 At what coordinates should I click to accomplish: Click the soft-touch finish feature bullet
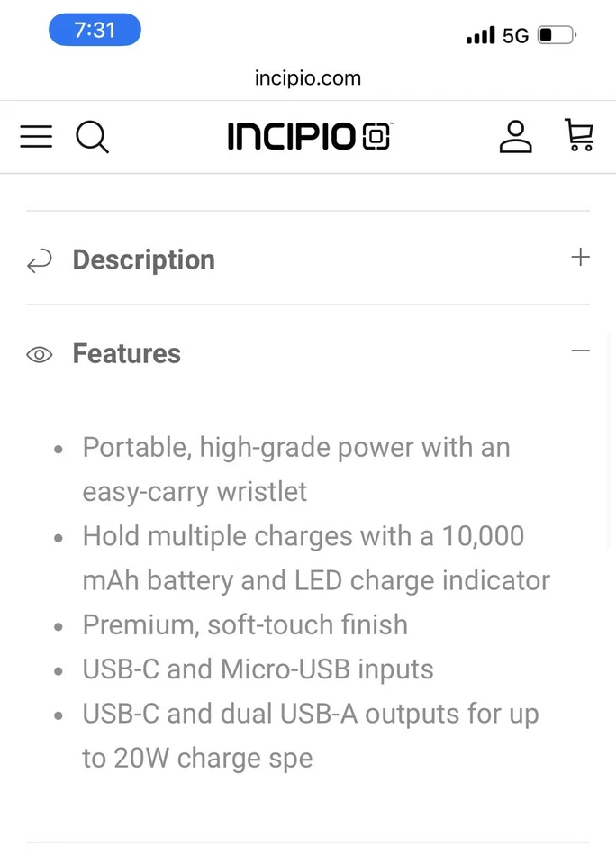[244, 624]
